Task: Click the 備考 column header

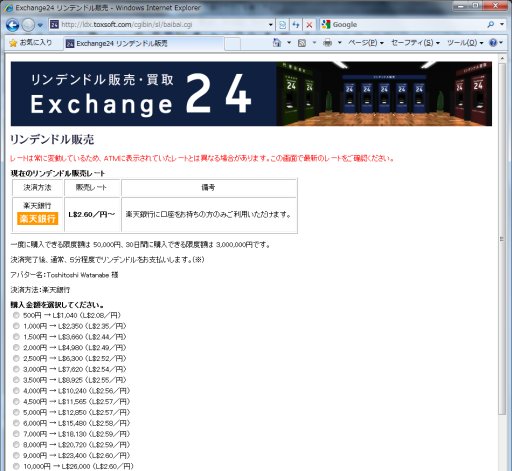Action: (x=209, y=188)
